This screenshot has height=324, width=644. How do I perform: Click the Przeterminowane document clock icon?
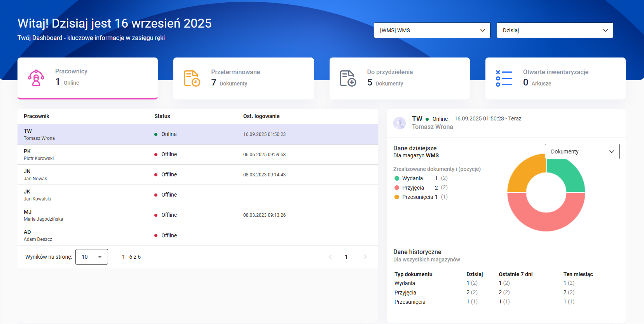tap(192, 78)
